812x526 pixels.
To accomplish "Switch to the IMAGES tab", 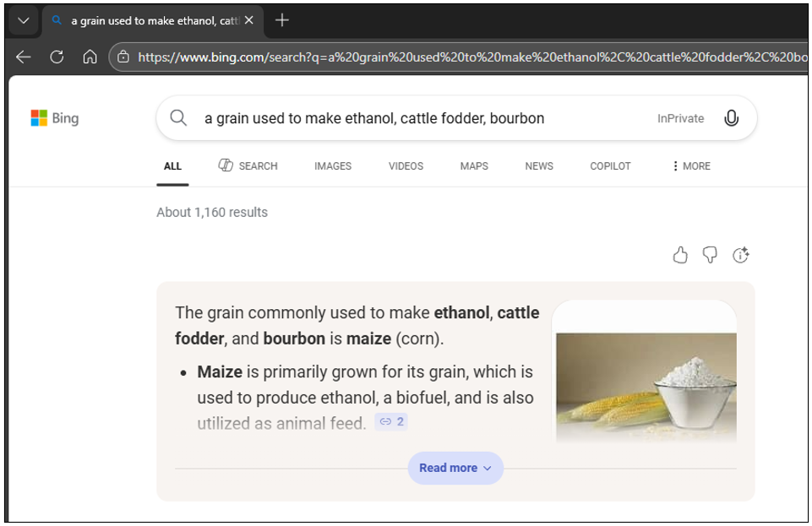I will (333, 166).
